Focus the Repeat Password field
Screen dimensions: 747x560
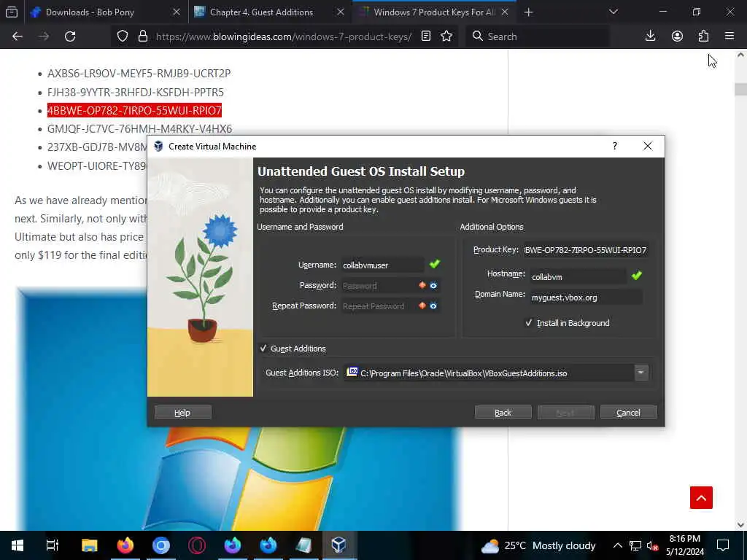click(x=379, y=306)
